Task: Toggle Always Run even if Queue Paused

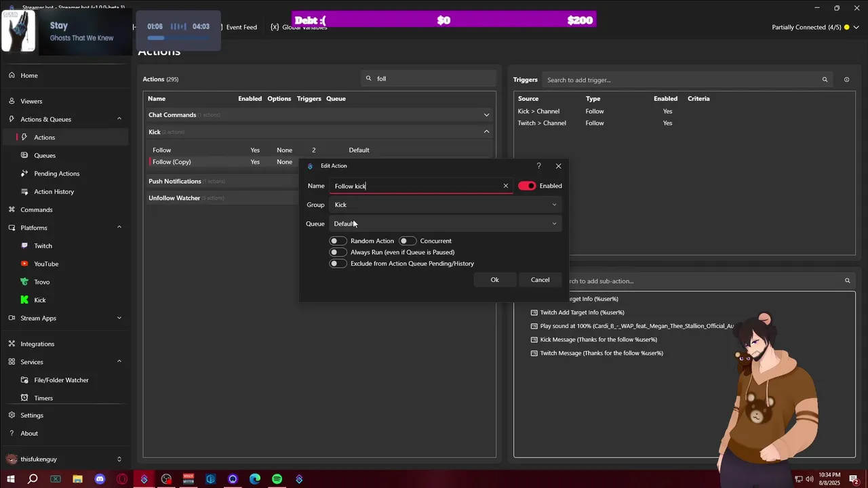Action: pos(338,252)
